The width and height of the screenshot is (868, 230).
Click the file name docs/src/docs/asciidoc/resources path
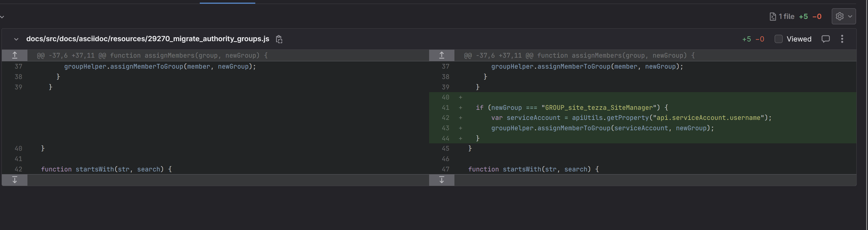148,39
